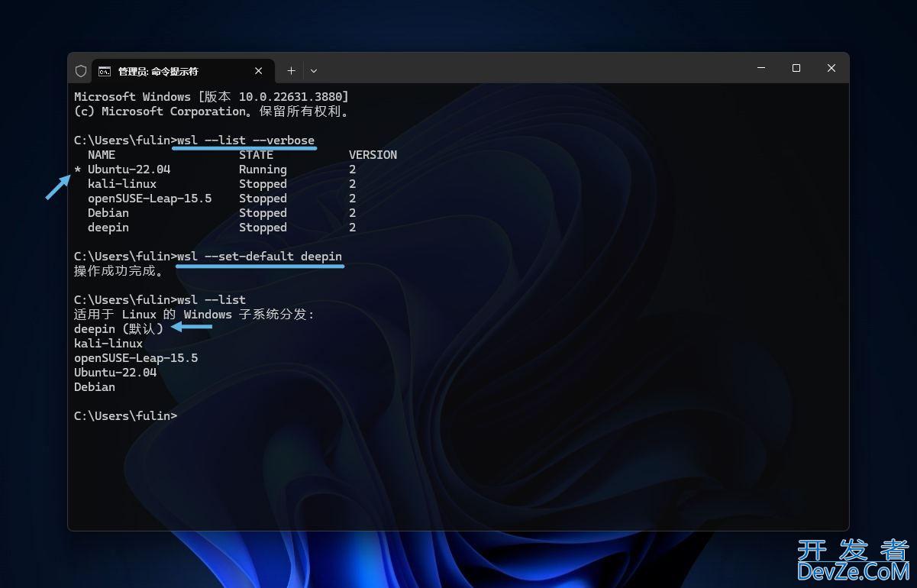Screen dimensions: 917x588
Task: Click the 'Debian' row in the verbose table
Action: tap(221, 213)
